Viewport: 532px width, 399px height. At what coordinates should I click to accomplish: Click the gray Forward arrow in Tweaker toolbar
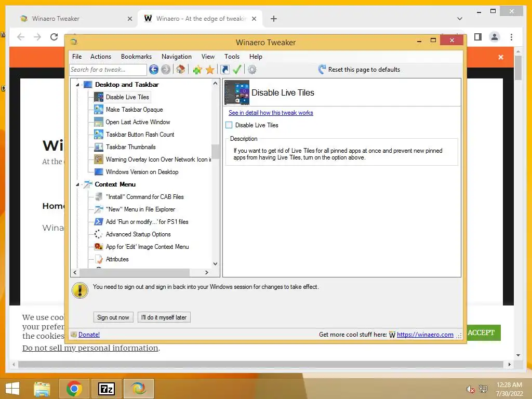click(x=166, y=70)
